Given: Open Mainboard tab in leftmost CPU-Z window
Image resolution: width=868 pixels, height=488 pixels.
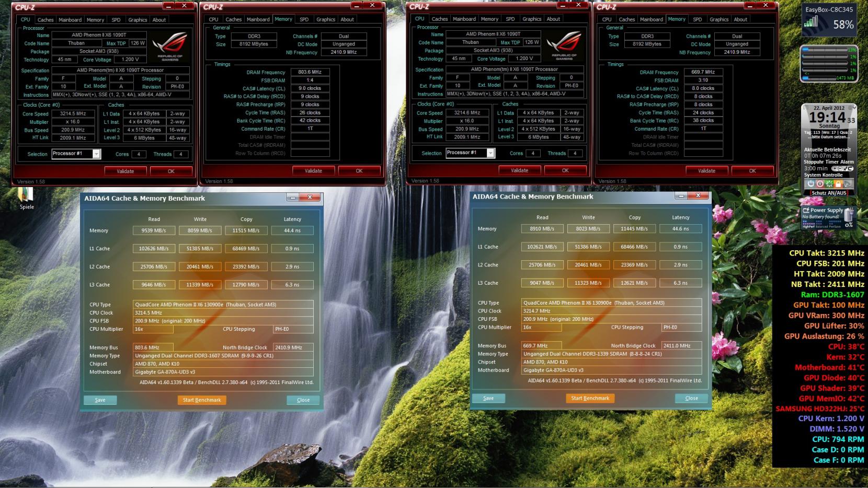Looking at the screenshot, I should pyautogui.click(x=70, y=20).
